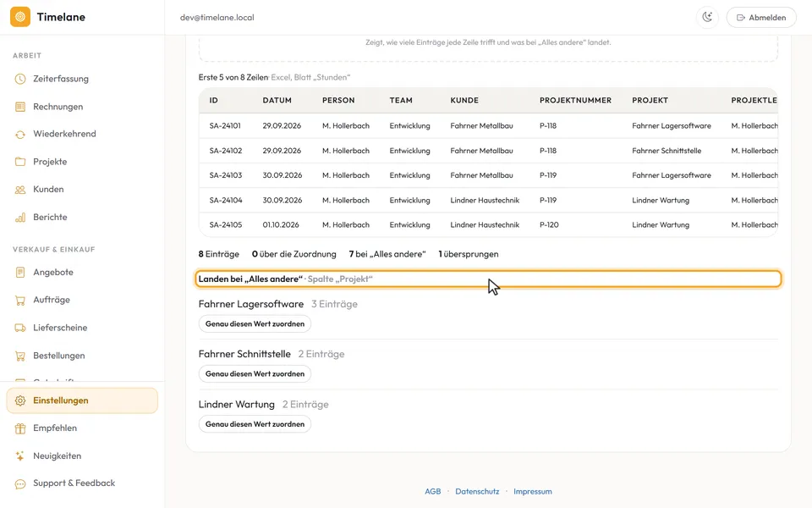Image resolution: width=812 pixels, height=508 pixels.
Task: Click the dev@timelane.local account text
Action: pos(217,18)
